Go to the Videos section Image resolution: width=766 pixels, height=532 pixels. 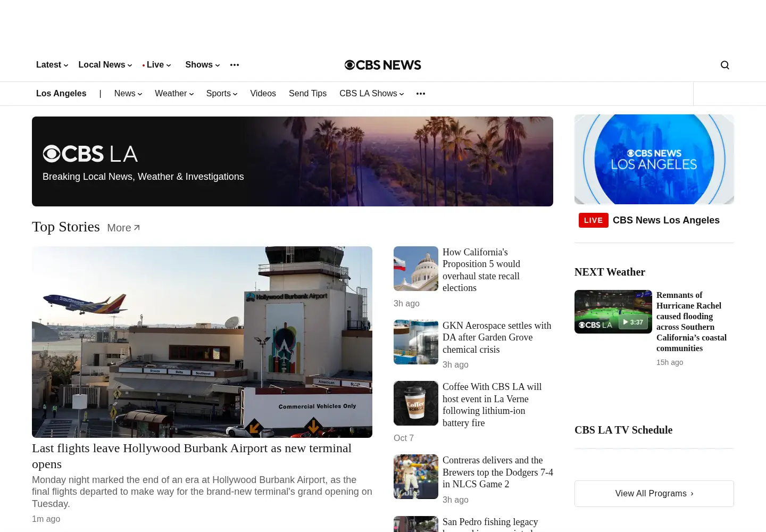pyautogui.click(x=263, y=94)
